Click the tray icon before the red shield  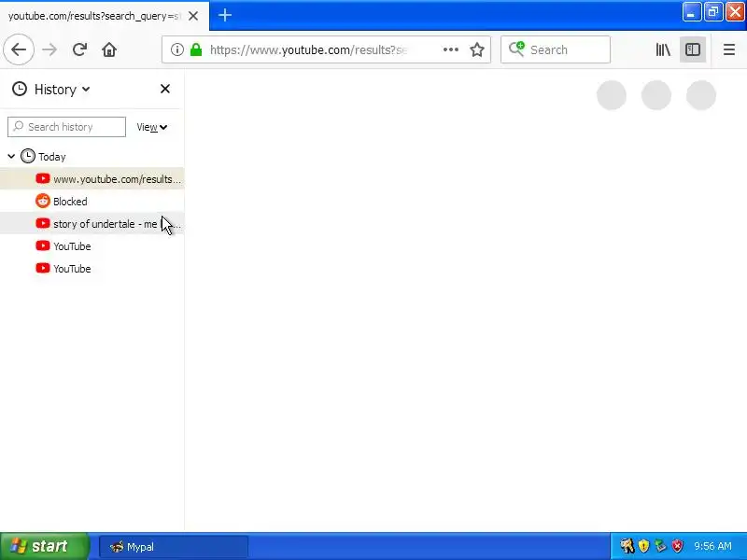point(660,546)
